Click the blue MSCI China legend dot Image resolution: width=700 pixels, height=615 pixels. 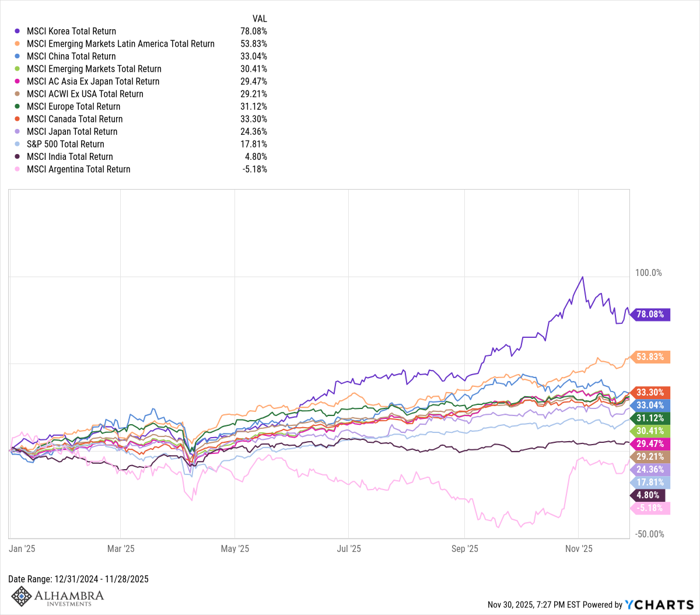pos(18,56)
